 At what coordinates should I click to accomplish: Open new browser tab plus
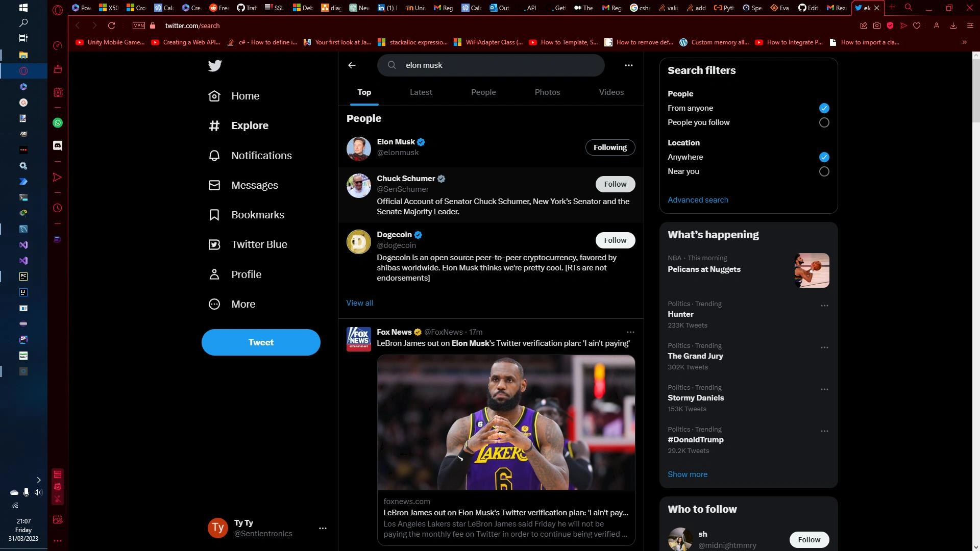click(892, 7)
